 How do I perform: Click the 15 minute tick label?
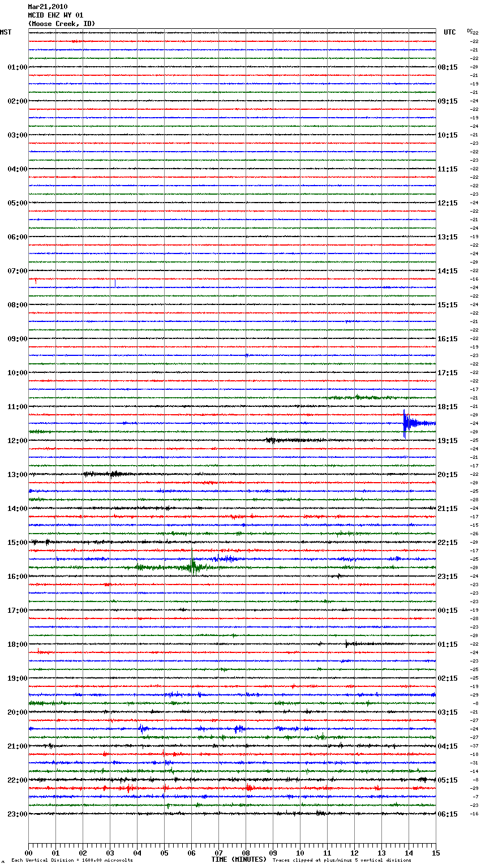(x=436, y=853)
